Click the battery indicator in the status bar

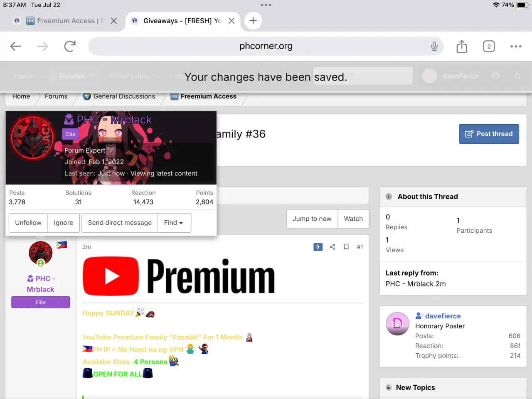click(522, 5)
